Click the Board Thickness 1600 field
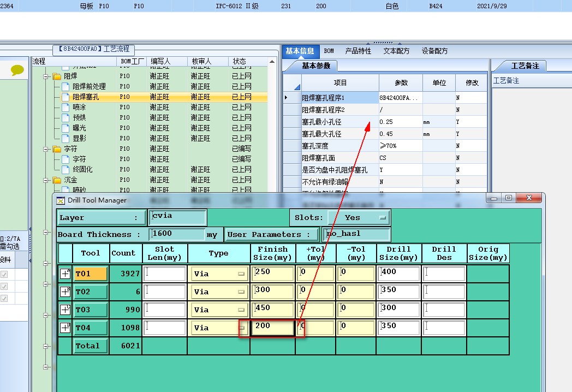The width and height of the screenshot is (572, 392). pos(177,234)
